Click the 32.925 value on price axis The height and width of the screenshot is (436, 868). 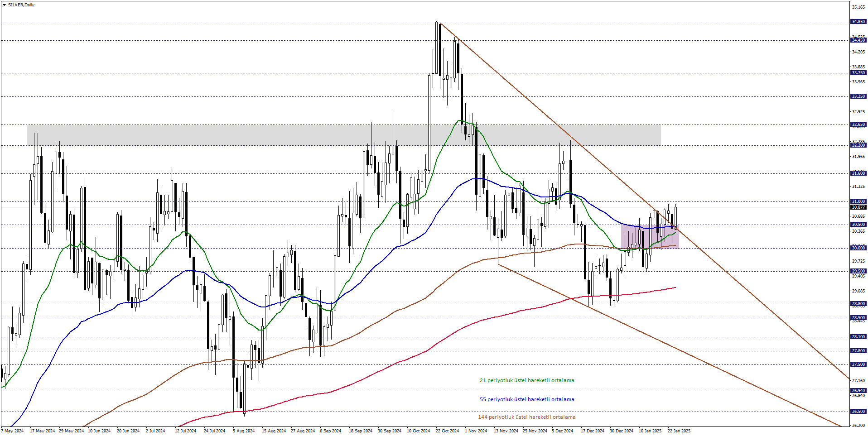click(x=858, y=112)
